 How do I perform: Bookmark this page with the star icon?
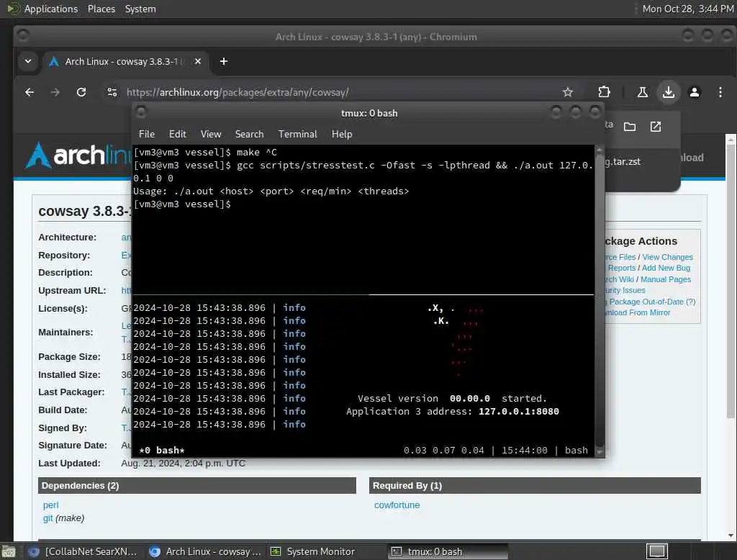(x=567, y=92)
